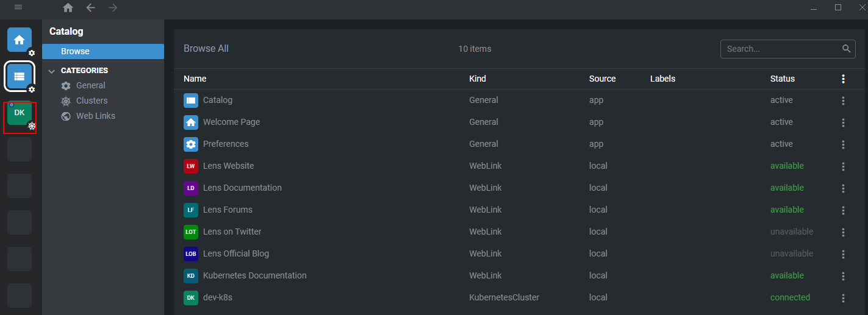Click the Catalog row icon
This screenshot has height=315, width=868.
tap(191, 100)
